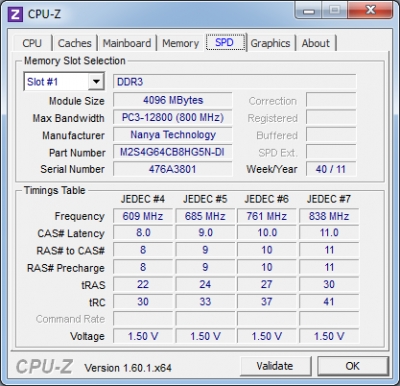Select the Slot #1 combo box

[x=64, y=82]
